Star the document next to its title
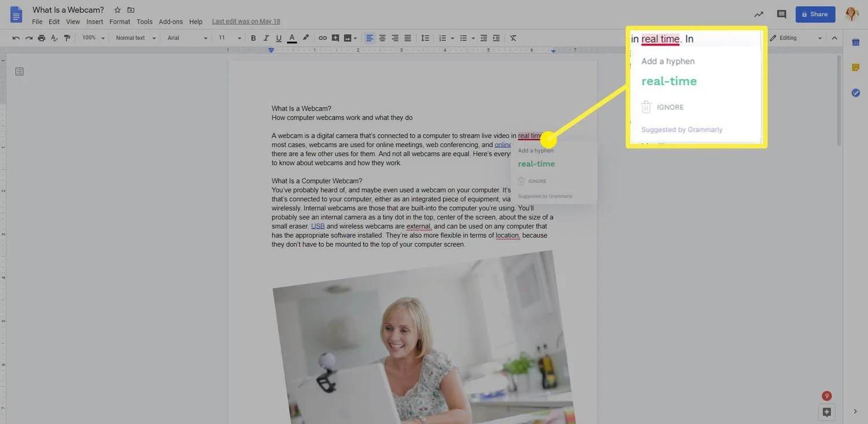Screen dimensions: 868x424 116,9
